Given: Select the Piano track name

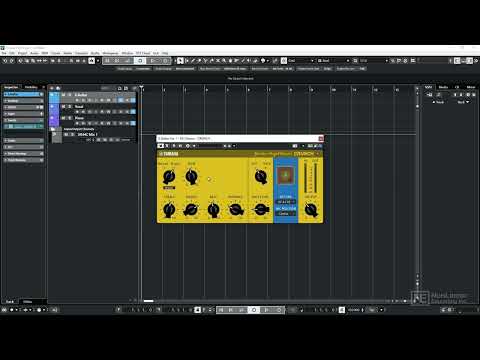Looking at the screenshot, I should click(79, 118).
